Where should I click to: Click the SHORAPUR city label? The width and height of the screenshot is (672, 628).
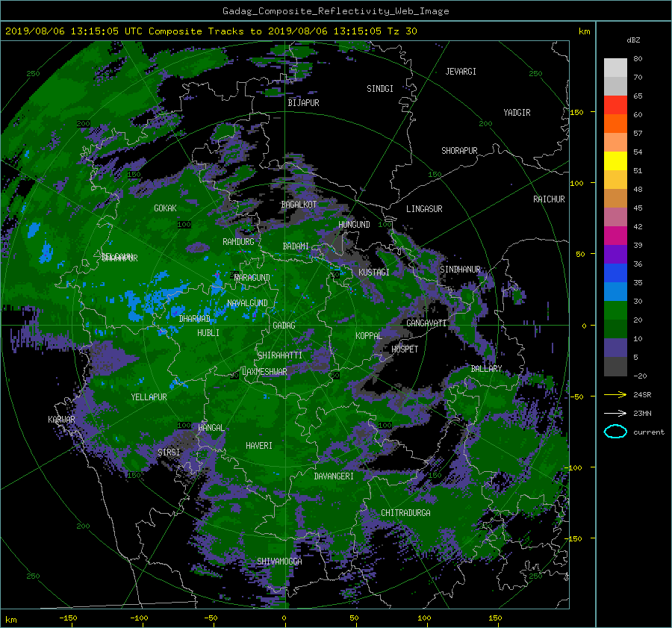459,150
